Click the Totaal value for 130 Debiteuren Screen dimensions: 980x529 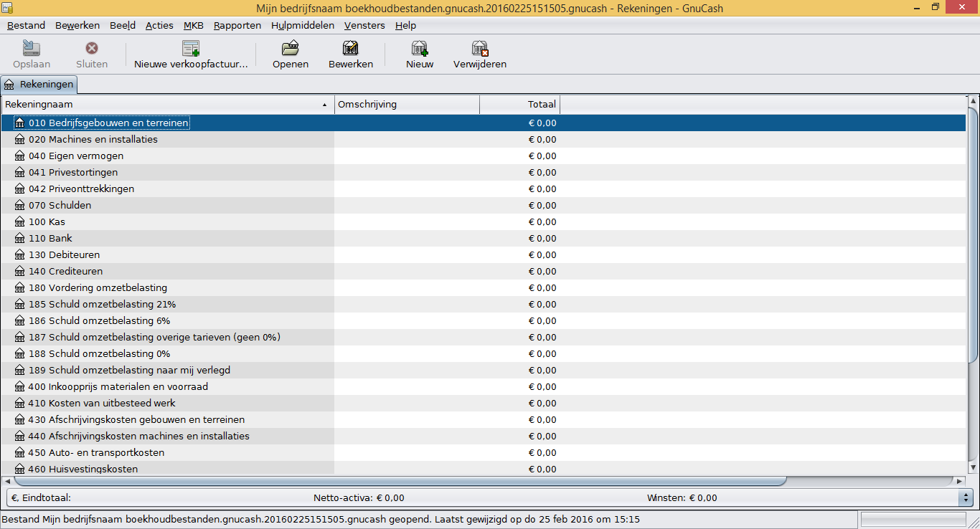click(x=542, y=255)
